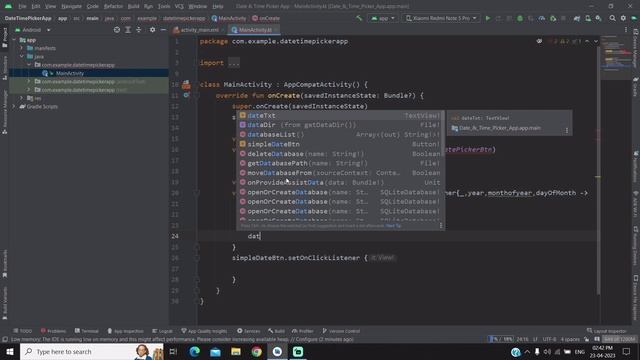Click MainActivity breadcrumb in navigation bar
The height and width of the screenshot is (360, 640).
coord(229,18)
